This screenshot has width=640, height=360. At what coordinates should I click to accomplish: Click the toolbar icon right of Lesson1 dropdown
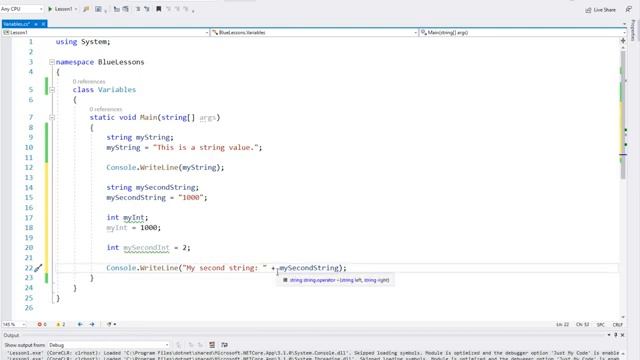pos(86,9)
